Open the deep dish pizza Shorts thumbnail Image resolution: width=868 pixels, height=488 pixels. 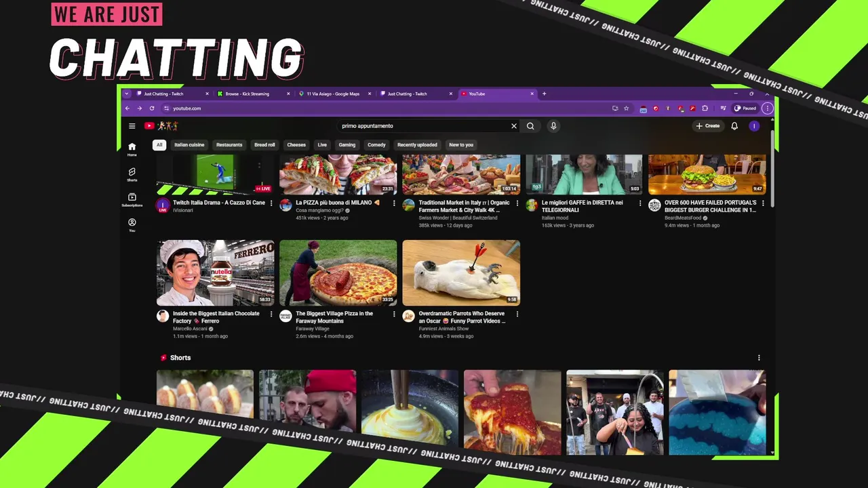(512, 411)
